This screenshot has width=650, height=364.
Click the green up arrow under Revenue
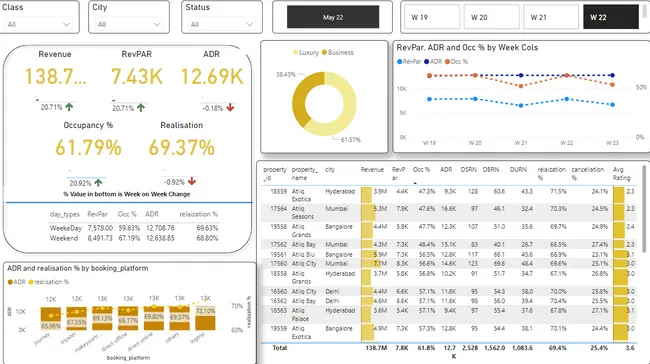pyautogui.click(x=69, y=107)
